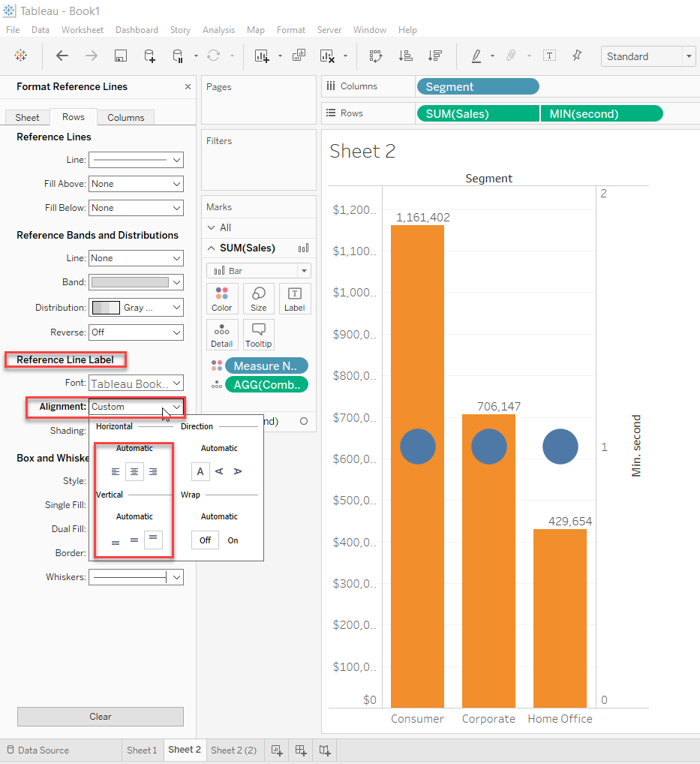This screenshot has width=700, height=764.
Task: Turn Wrap On
Action: coord(233,540)
